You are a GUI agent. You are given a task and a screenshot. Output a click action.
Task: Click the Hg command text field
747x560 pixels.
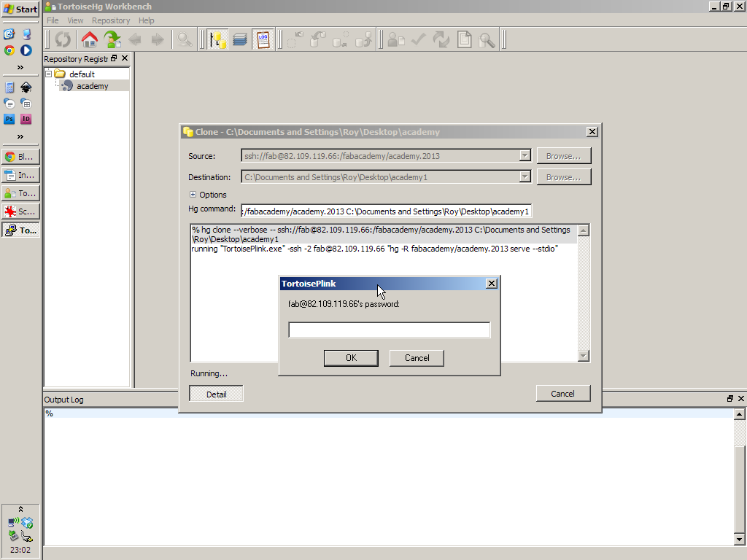tap(387, 211)
